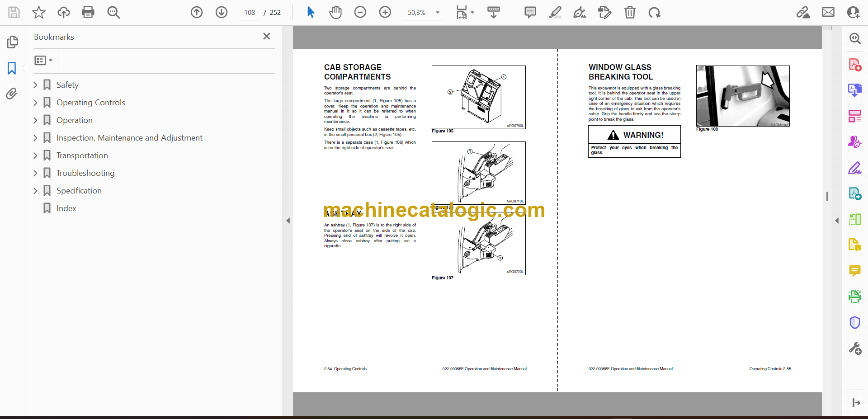This screenshot has height=419, width=868.
Task: Close the Bookmarks panel
Action: coord(267,36)
